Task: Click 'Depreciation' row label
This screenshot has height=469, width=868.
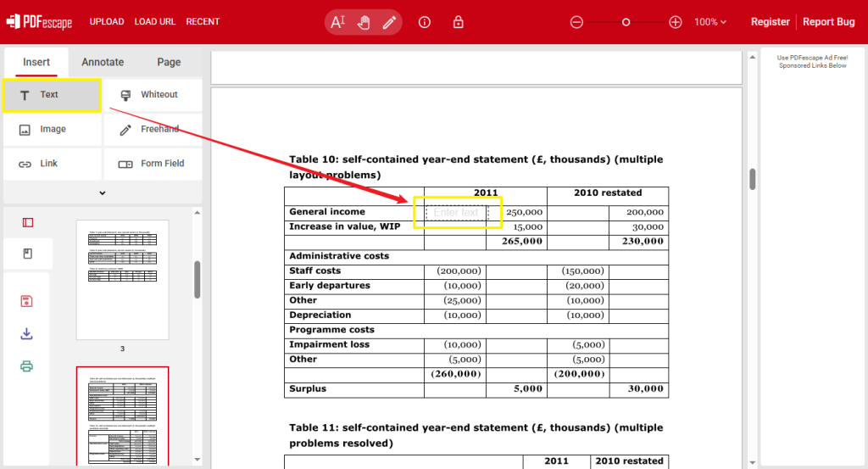Action: click(x=320, y=315)
